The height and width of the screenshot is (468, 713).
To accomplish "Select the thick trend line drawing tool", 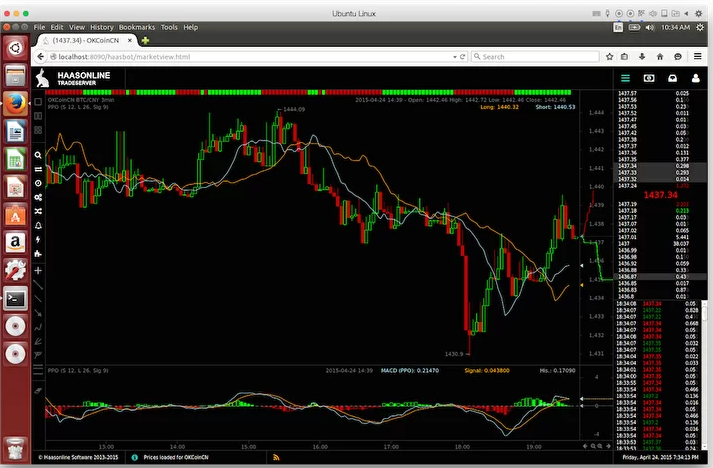I will coord(38,285).
